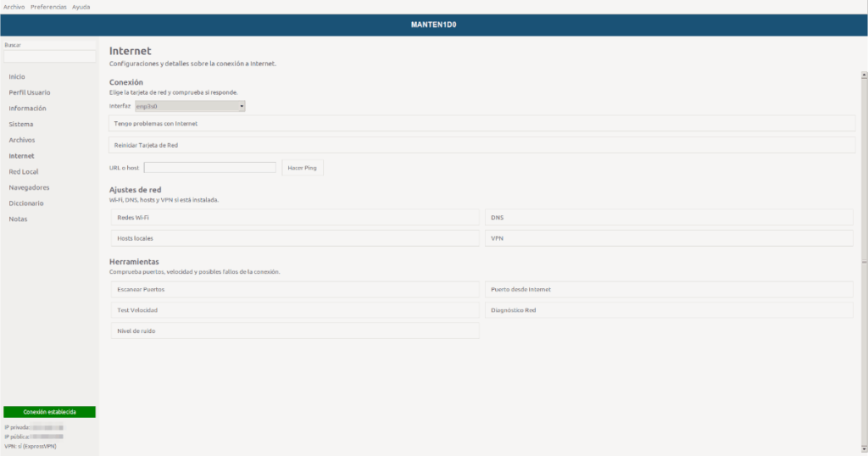
Task: Launch Escanear Puertos tool
Action: point(295,289)
